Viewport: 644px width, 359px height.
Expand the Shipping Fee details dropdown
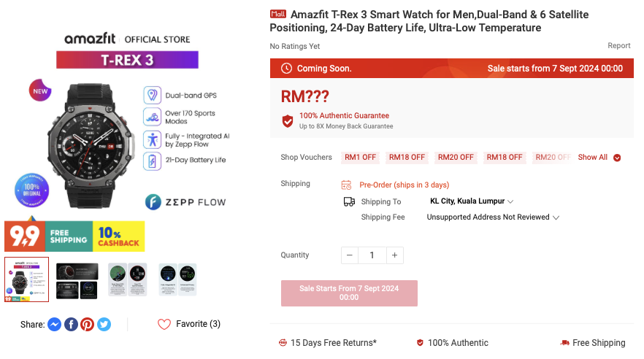[493, 217]
